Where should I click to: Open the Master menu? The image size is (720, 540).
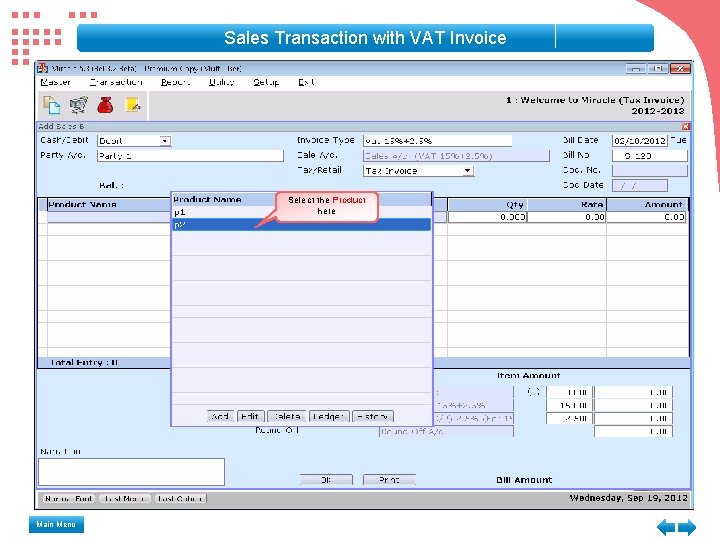pyautogui.click(x=55, y=82)
